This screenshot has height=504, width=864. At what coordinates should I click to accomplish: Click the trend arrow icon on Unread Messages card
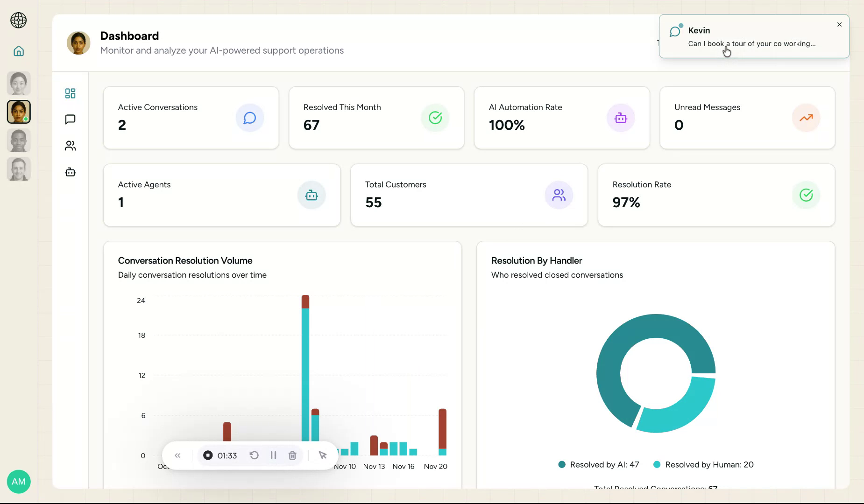tap(806, 118)
